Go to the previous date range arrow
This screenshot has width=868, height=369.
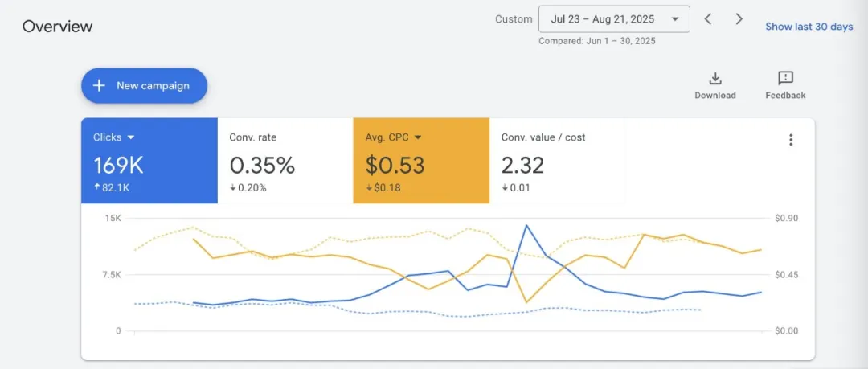708,19
